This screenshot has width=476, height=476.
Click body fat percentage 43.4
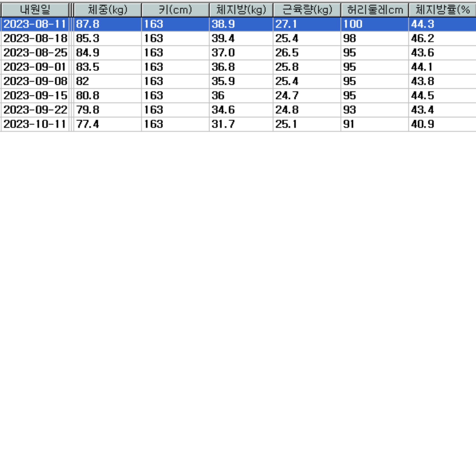click(423, 110)
